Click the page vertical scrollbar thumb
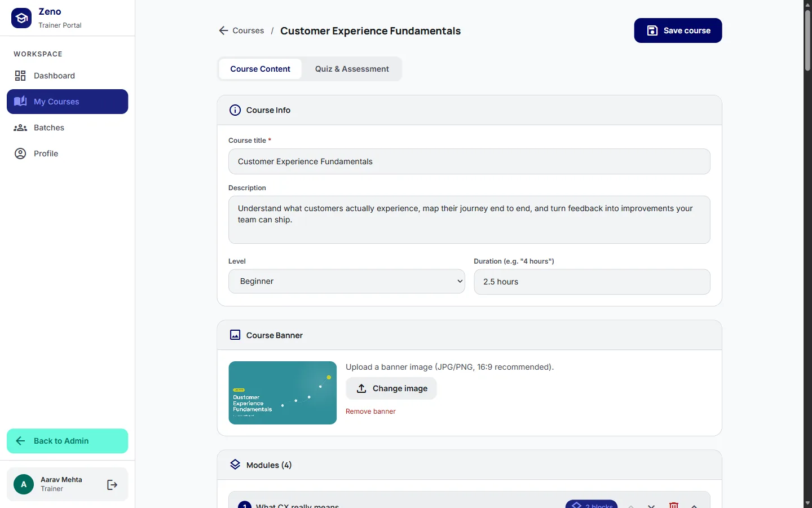The height and width of the screenshot is (508, 812). click(807, 40)
